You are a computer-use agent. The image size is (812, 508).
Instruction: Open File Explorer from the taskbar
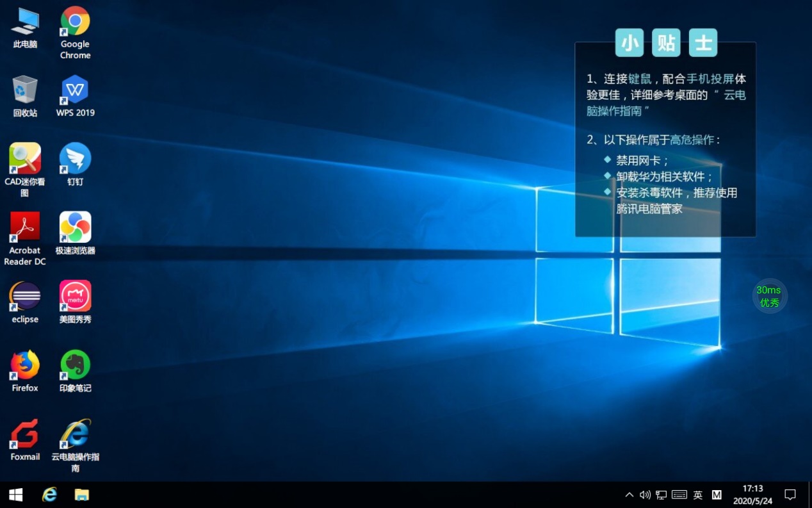[x=81, y=495]
